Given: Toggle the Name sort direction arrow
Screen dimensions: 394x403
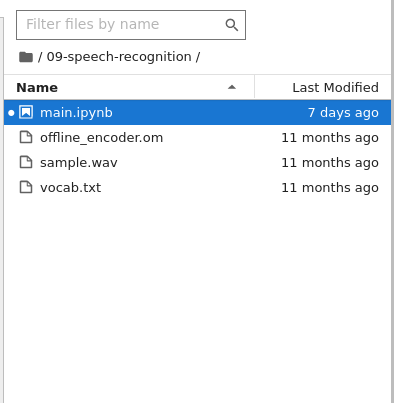Looking at the screenshot, I should coord(232,87).
